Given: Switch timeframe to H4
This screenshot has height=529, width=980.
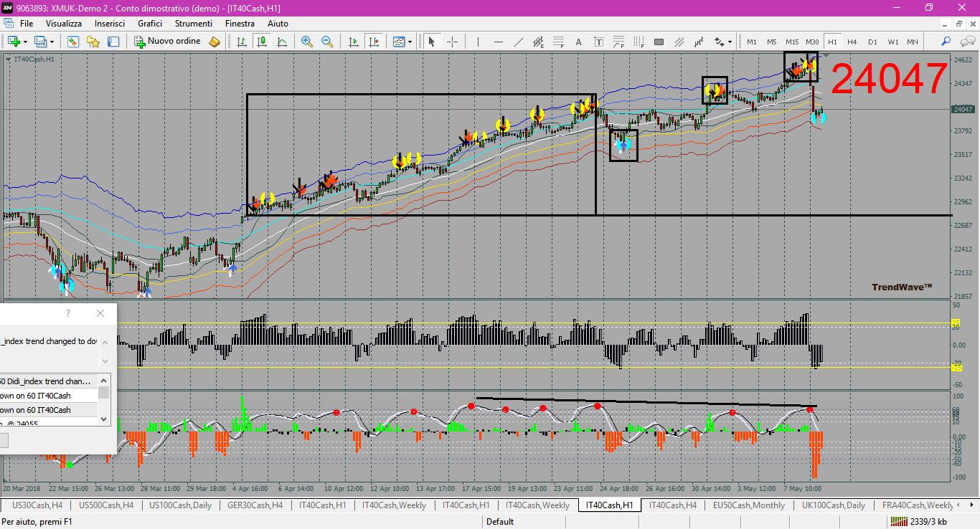Looking at the screenshot, I should (852, 42).
